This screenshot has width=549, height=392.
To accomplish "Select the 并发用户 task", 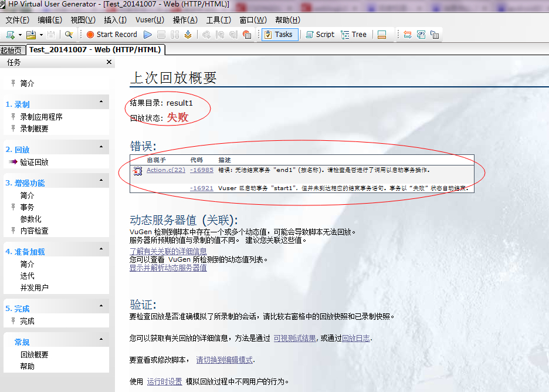I will click(34, 288).
